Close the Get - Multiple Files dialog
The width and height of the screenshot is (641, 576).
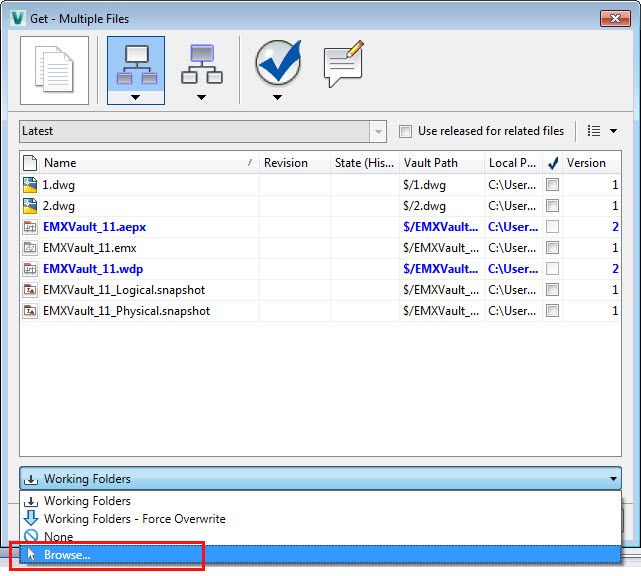pyautogui.click(x=615, y=18)
